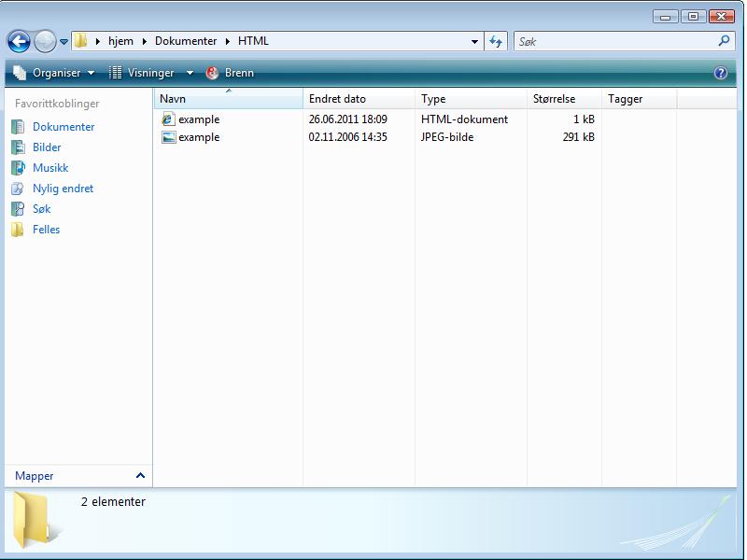Go back using the blue back arrow

pos(19,41)
